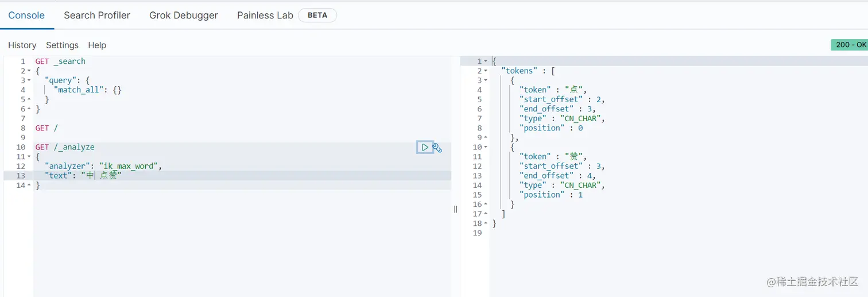868x297 pixels.
Task: Click the "type" : "CN_CHAR" line at output line 14
Action: coord(563,186)
